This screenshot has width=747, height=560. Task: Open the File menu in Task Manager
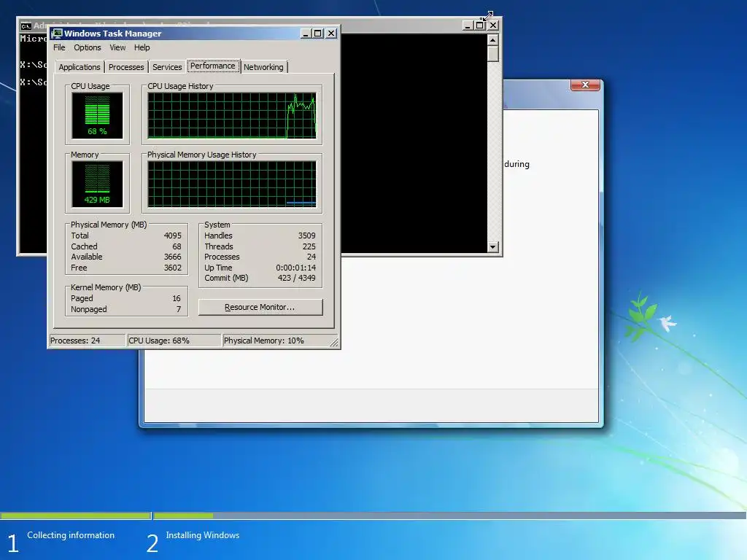tap(59, 47)
